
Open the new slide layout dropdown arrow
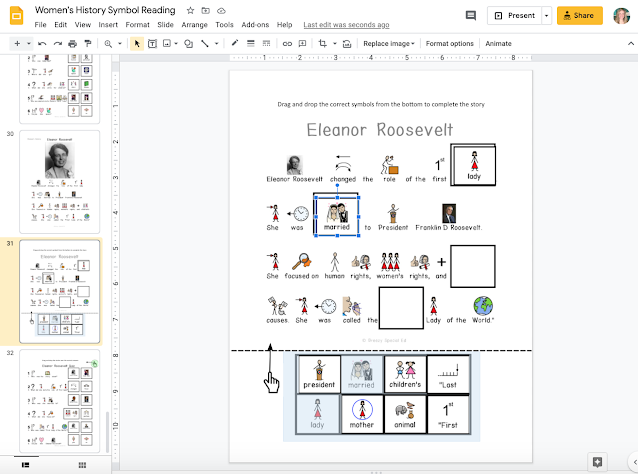click(x=28, y=44)
